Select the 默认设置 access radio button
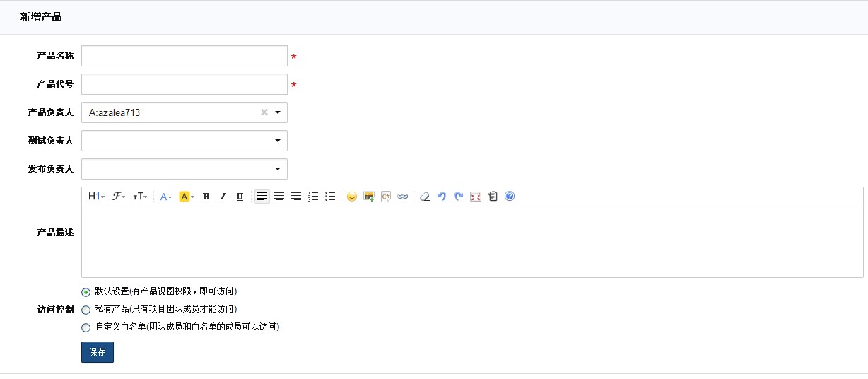Viewport: 868px width, 379px height. pos(86,291)
